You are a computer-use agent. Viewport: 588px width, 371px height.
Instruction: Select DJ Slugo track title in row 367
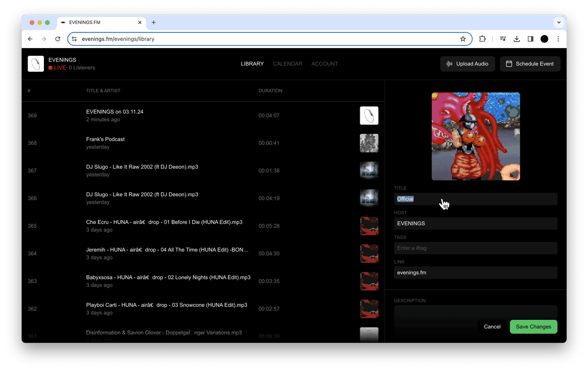[142, 167]
